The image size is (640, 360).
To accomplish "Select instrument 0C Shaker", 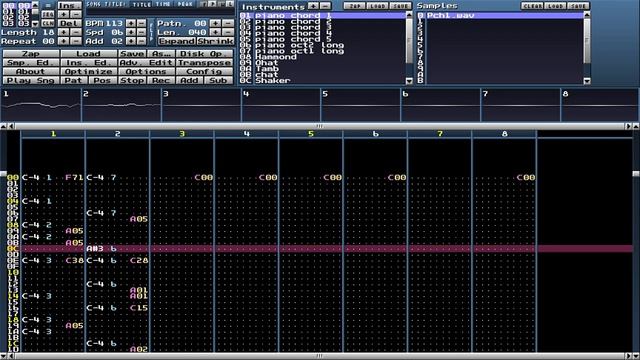I will click(322, 80).
